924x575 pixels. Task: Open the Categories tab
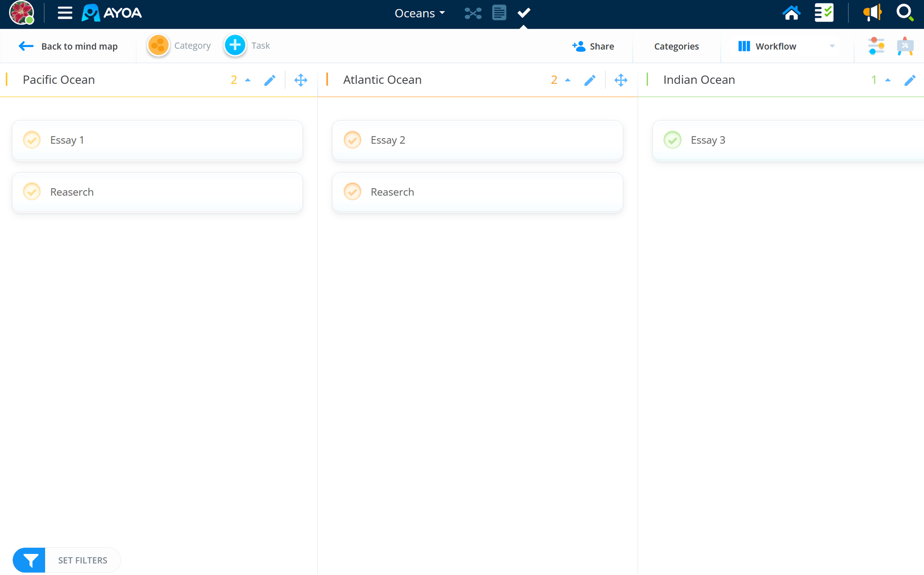point(676,46)
